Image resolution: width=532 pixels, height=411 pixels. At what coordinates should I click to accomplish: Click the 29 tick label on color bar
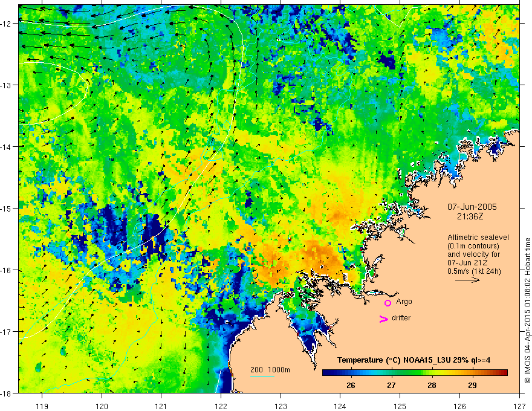(472, 385)
